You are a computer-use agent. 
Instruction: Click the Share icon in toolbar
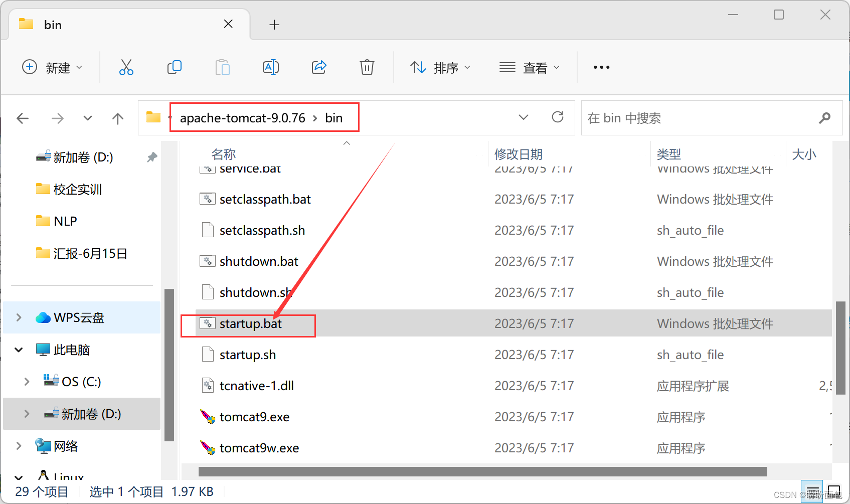(x=319, y=67)
